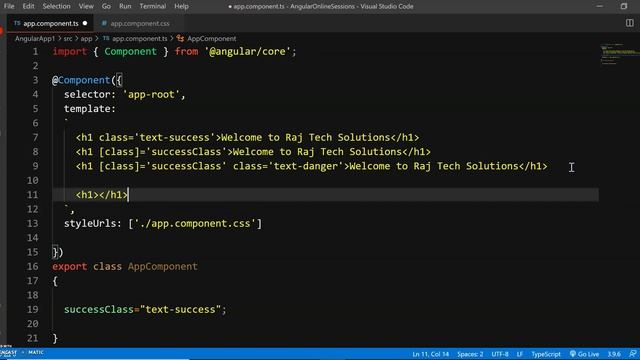This screenshot has height=360, width=640.
Task: Open the Run menu
Action: (125, 6)
